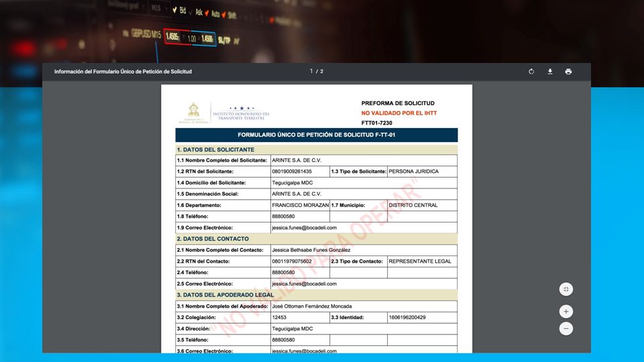This screenshot has height=362, width=644.
Task: Fit the page to the viewer
Action: point(566,290)
